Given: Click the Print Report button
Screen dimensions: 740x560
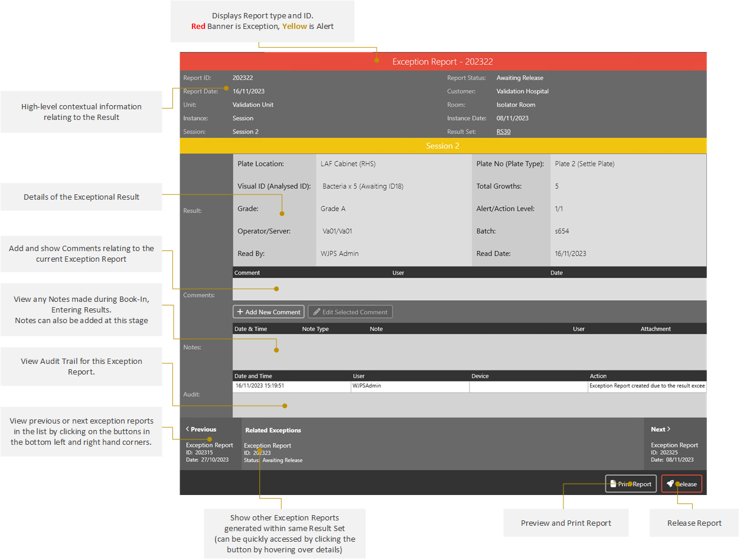Looking at the screenshot, I should [631, 483].
